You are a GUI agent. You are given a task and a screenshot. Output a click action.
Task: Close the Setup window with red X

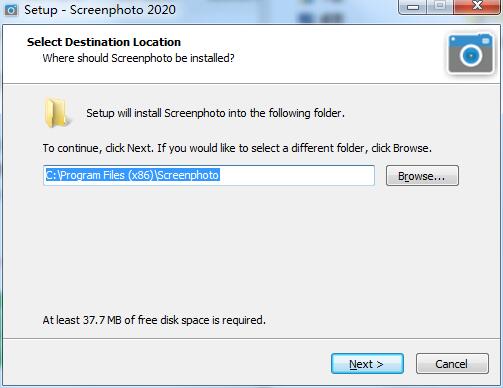pos(477,7)
